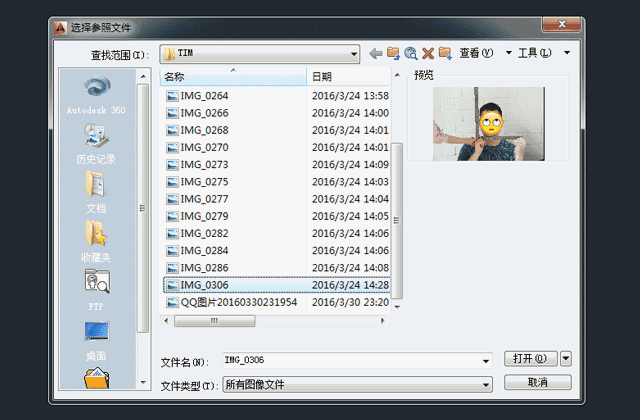Image resolution: width=640 pixels, height=420 pixels.
Task: Go back with the left arrow icon
Action: pos(376,53)
